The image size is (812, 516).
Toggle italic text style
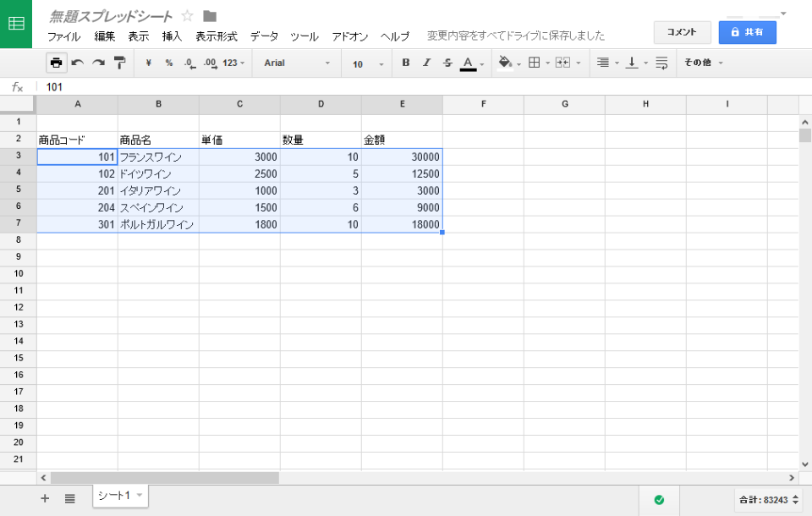tap(426, 63)
